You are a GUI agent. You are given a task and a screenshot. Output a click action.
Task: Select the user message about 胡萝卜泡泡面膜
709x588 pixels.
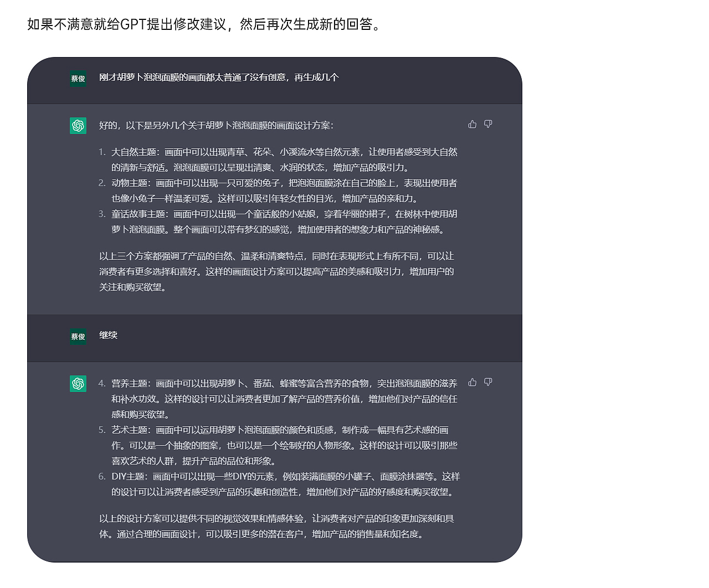pos(219,78)
